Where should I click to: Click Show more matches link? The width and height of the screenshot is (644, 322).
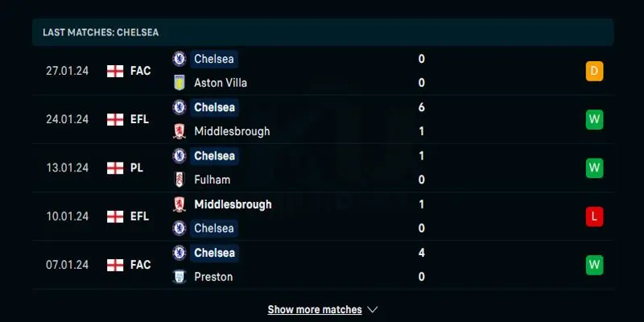315,309
